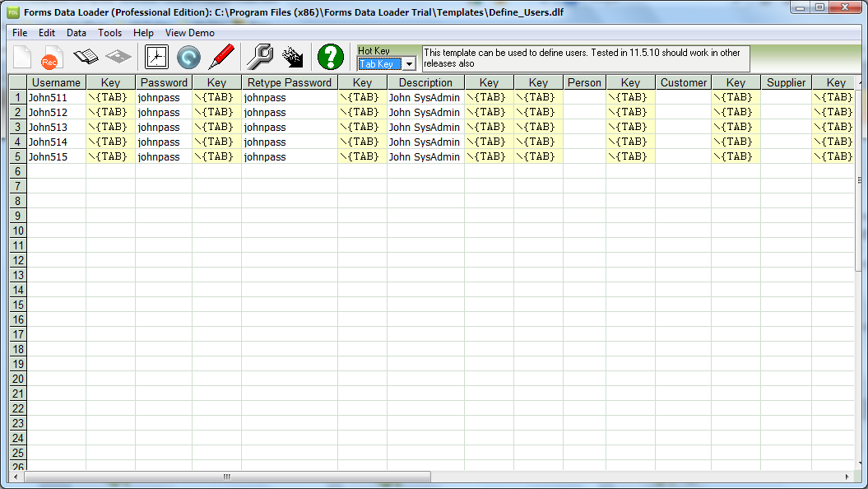Open the wrench options tool

[260, 57]
